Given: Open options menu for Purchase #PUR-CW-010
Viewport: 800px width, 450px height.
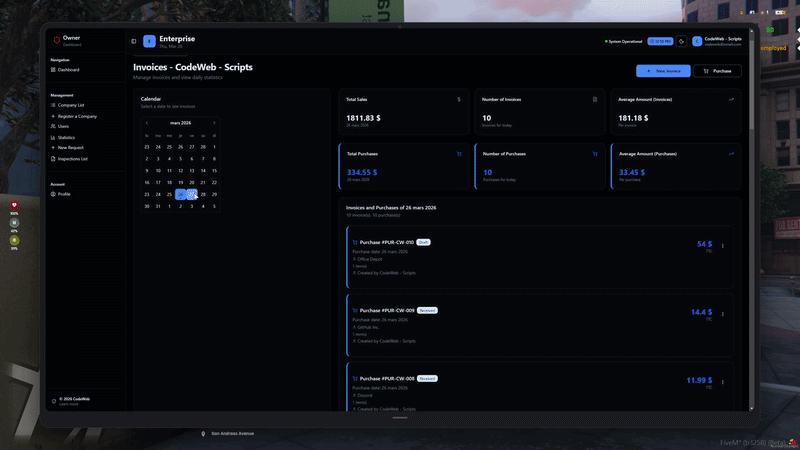Looking at the screenshot, I should pos(723,245).
